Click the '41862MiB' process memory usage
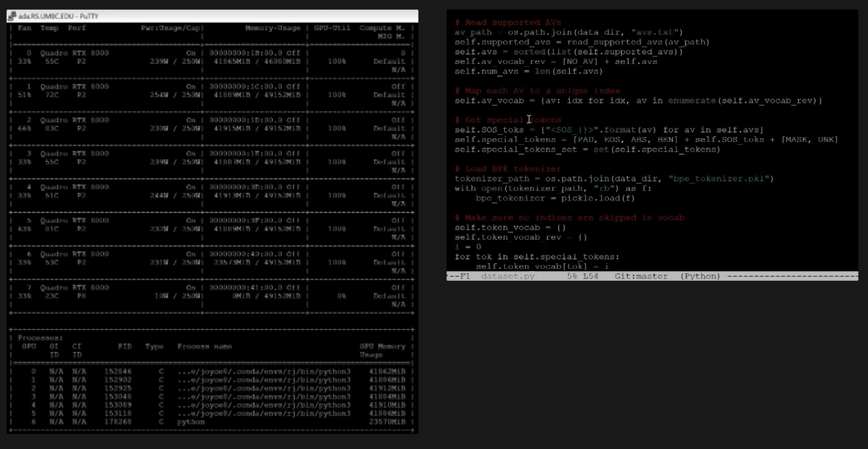This screenshot has width=868, height=449. point(387,372)
